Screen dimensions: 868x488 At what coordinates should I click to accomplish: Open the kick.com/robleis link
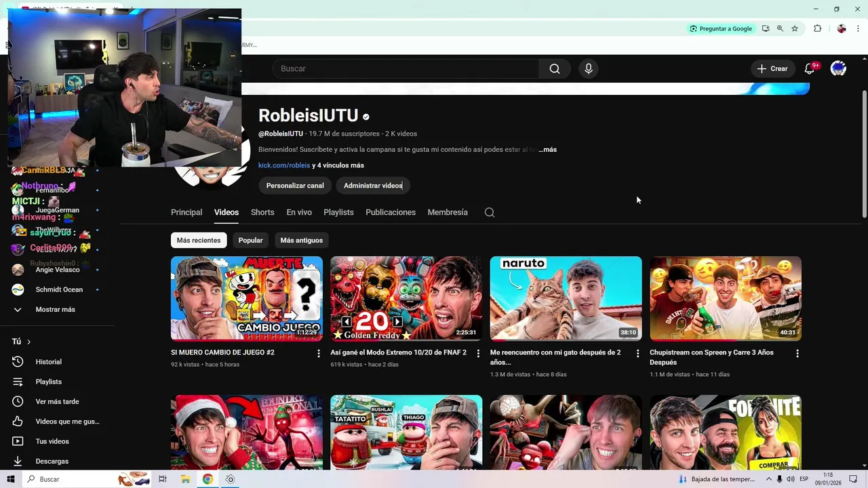point(284,165)
